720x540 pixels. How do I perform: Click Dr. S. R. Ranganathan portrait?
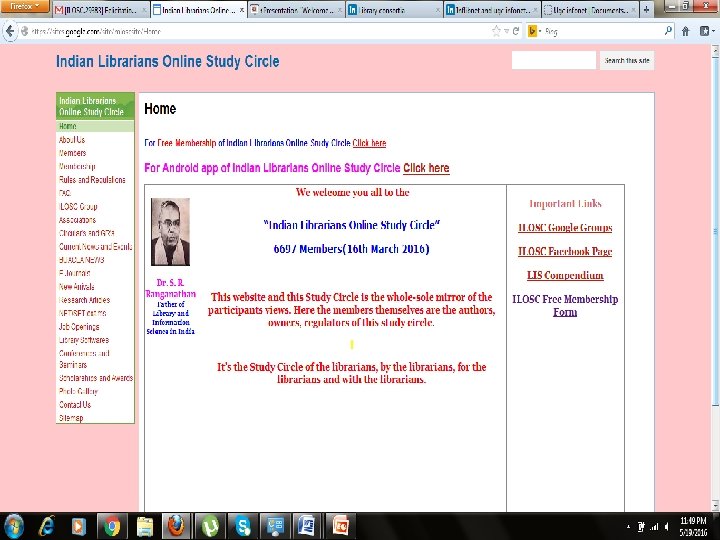click(x=170, y=232)
